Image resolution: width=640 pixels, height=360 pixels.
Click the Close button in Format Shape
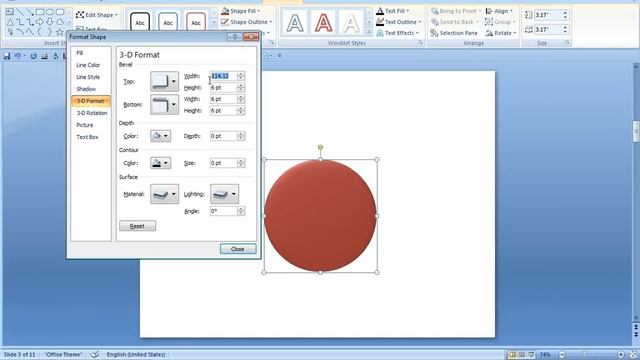(x=238, y=249)
